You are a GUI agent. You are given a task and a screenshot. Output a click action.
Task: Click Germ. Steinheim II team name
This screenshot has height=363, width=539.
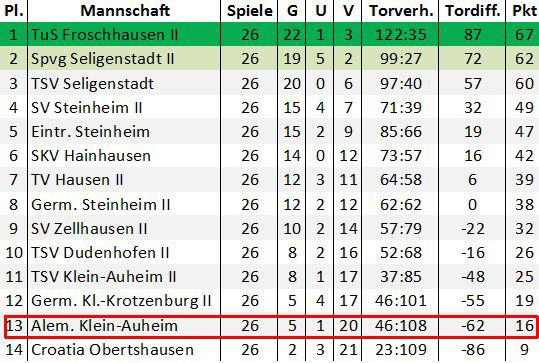tap(101, 205)
